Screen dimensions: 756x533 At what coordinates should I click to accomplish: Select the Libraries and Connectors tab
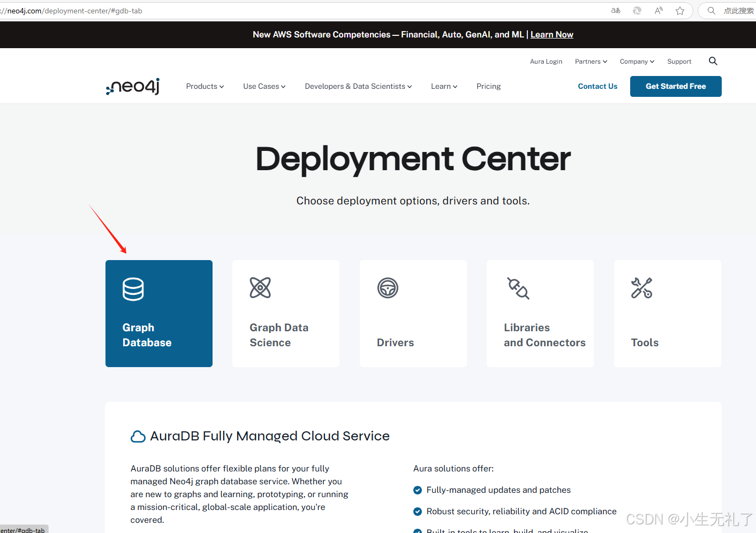[540, 314]
